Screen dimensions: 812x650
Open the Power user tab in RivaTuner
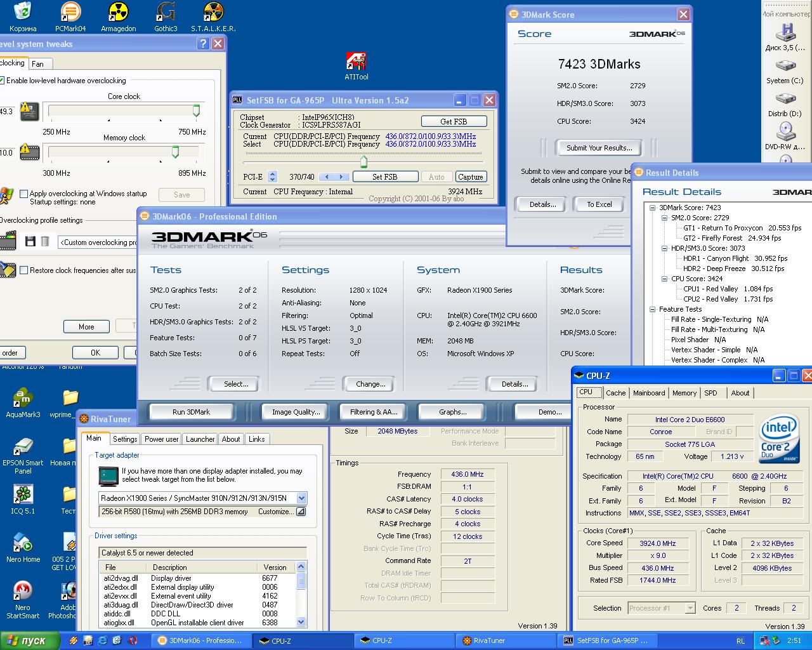click(x=162, y=439)
